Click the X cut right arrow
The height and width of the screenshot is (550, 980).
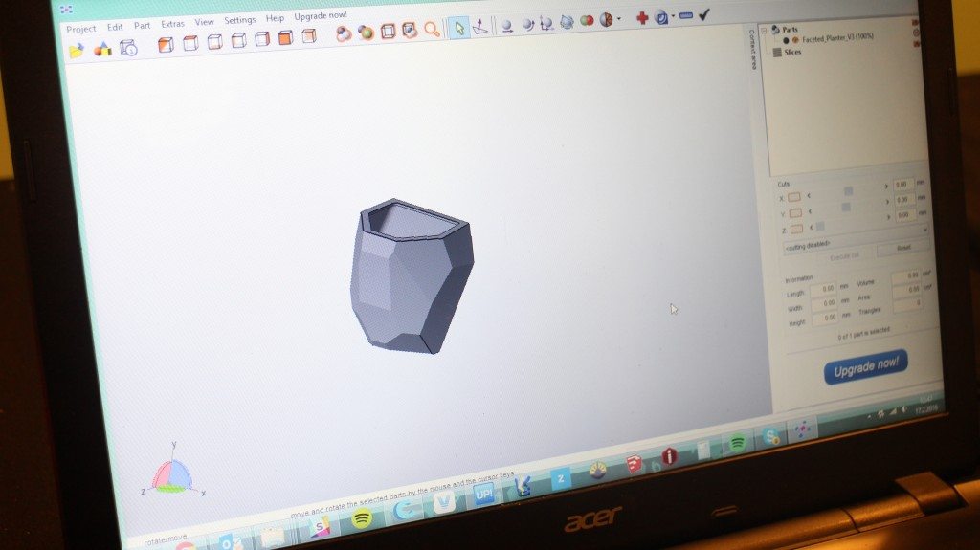[885, 187]
